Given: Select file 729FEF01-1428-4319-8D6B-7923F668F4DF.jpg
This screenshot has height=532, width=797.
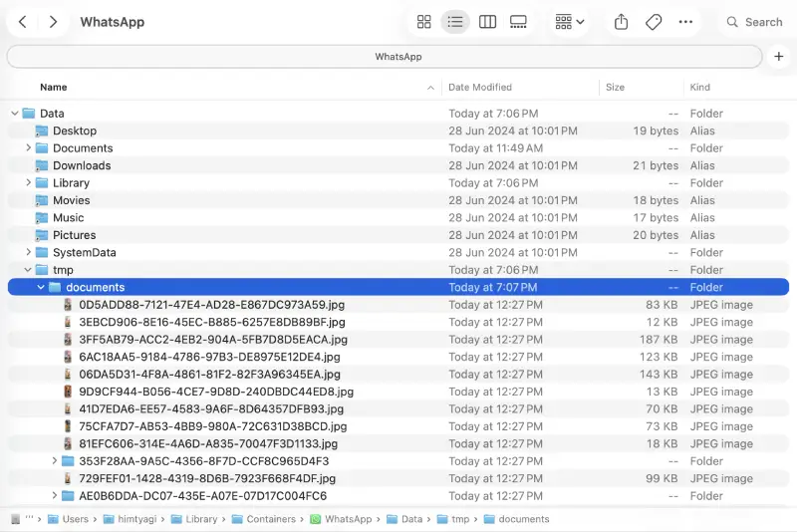Looking at the screenshot, I should point(207,478).
